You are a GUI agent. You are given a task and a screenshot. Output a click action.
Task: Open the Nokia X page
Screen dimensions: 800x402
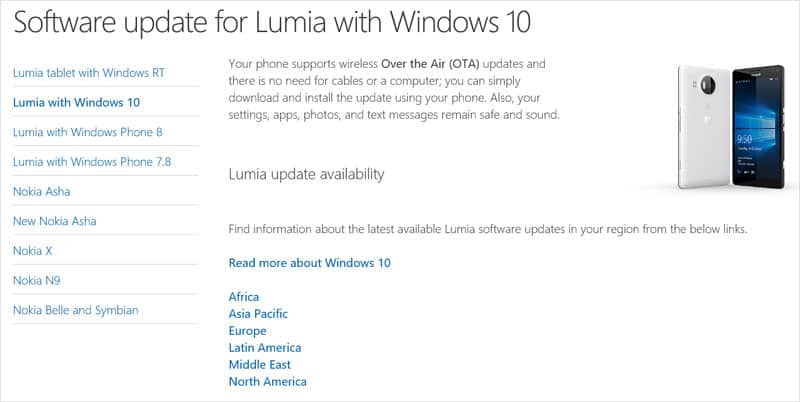(x=33, y=250)
